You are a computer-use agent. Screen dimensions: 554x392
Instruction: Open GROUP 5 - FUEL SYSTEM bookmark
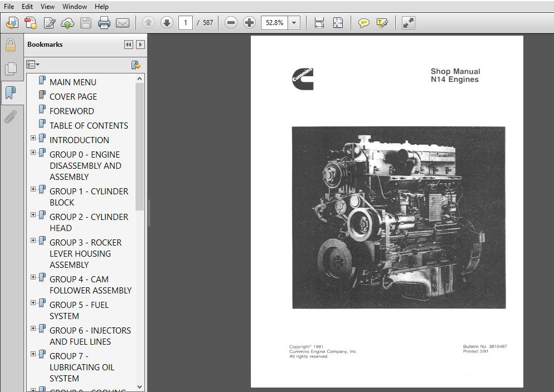coord(79,311)
